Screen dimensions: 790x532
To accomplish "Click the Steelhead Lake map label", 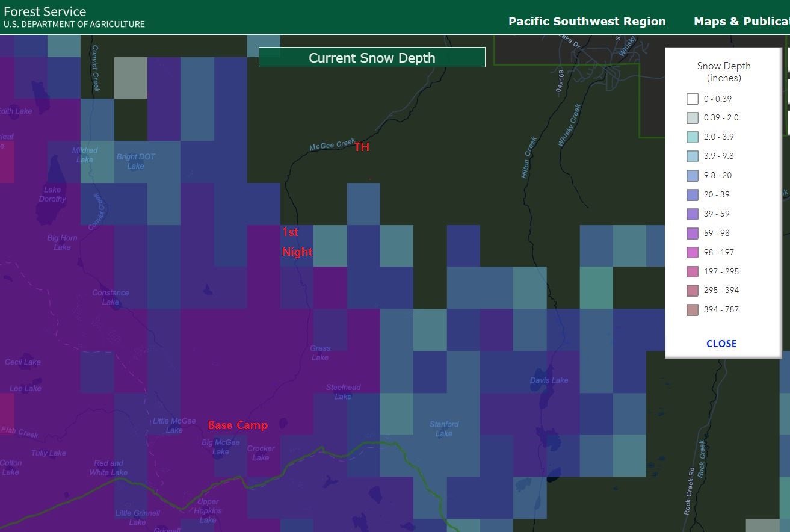I will (343, 392).
